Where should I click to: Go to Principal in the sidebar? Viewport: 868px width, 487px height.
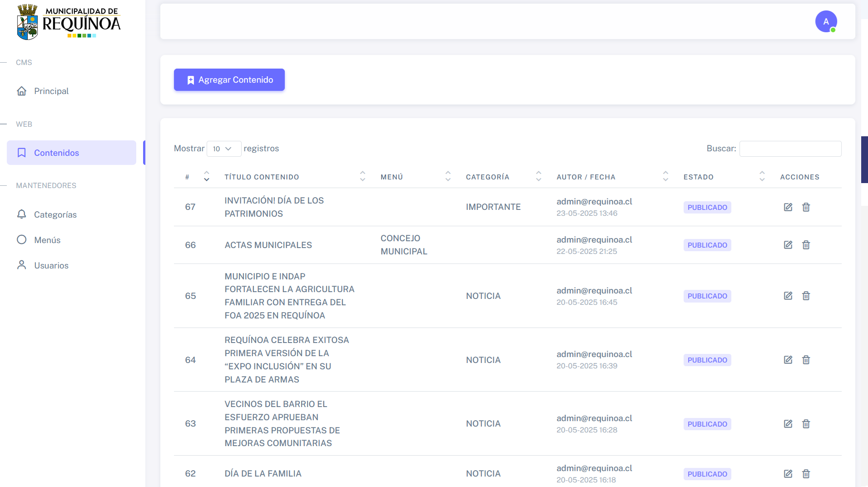tap(51, 91)
